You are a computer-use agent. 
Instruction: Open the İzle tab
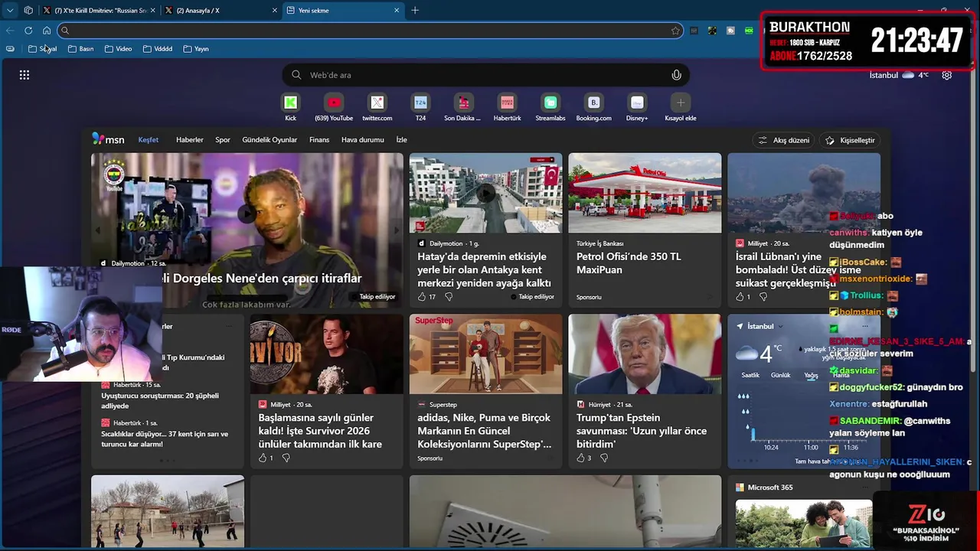[x=401, y=140]
